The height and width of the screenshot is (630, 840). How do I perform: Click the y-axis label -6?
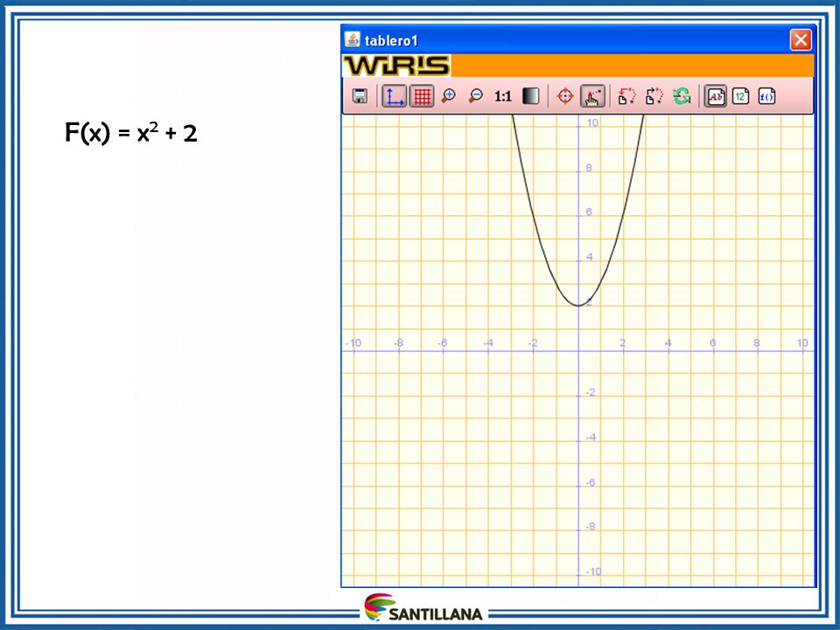point(591,482)
